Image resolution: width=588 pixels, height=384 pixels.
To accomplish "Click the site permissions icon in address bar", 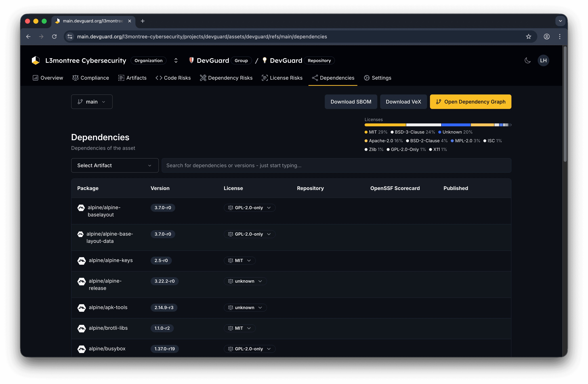I will click(70, 36).
